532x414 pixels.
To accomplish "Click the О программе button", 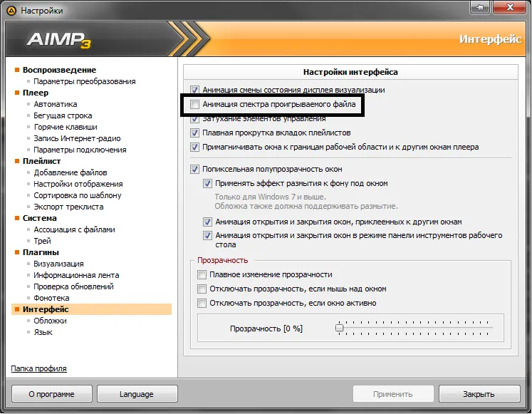I will point(51,394).
